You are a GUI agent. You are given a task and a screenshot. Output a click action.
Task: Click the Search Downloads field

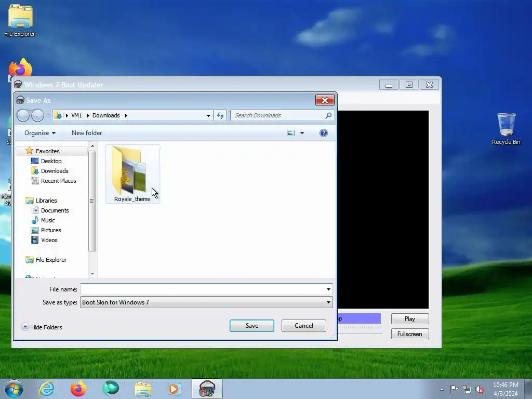pos(277,115)
